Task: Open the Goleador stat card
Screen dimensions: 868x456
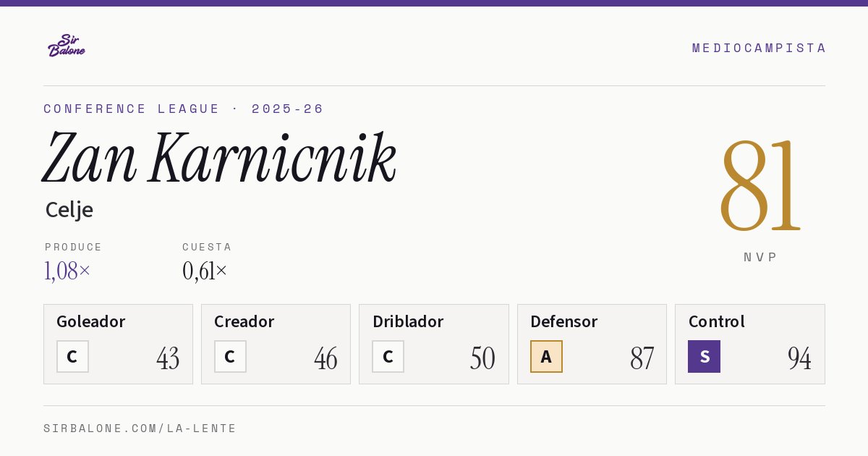Action: 118,344
